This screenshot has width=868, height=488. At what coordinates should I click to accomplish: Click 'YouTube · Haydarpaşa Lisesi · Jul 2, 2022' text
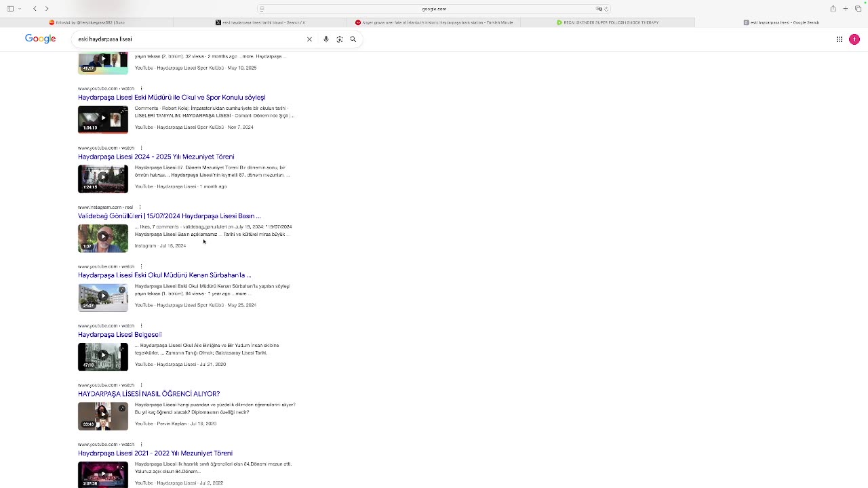(x=179, y=483)
